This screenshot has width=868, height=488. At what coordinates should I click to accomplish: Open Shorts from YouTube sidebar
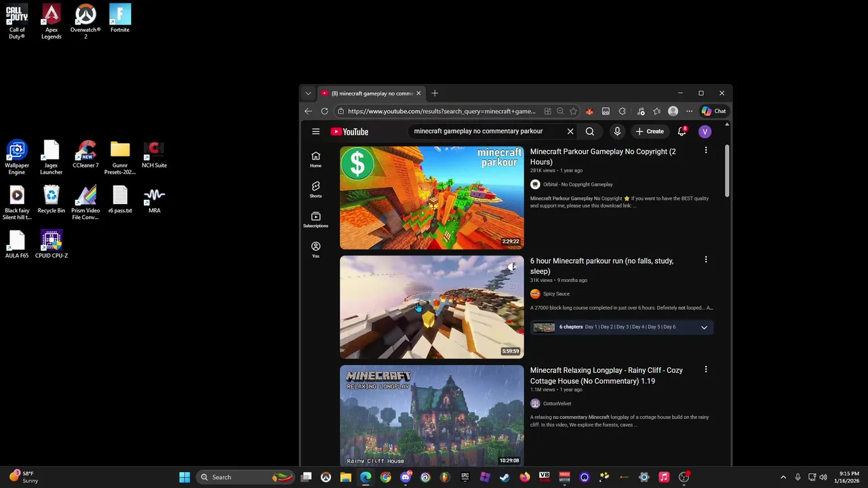(315, 189)
